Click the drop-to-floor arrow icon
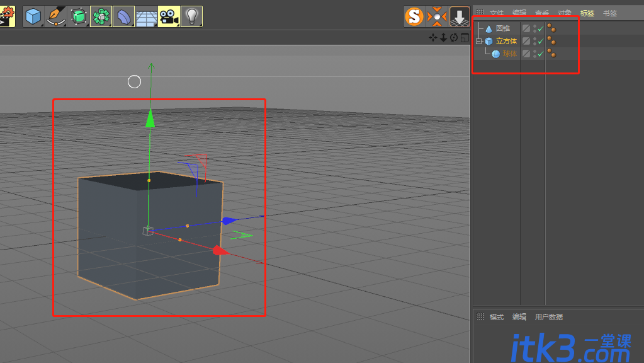 coord(459,16)
